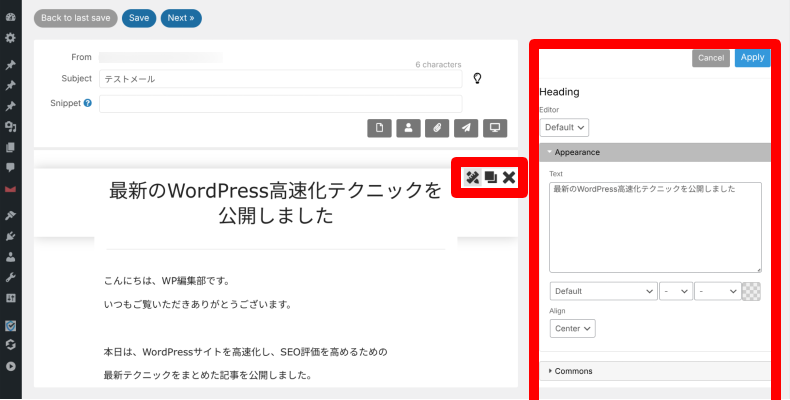The width and height of the screenshot is (790, 400).
Task: Open the transparent text color swatch
Action: pos(751,291)
